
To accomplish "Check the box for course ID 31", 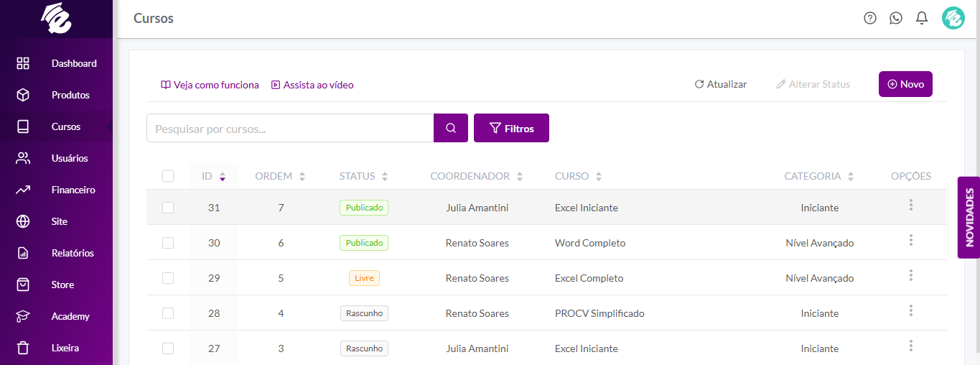I will 168,208.
